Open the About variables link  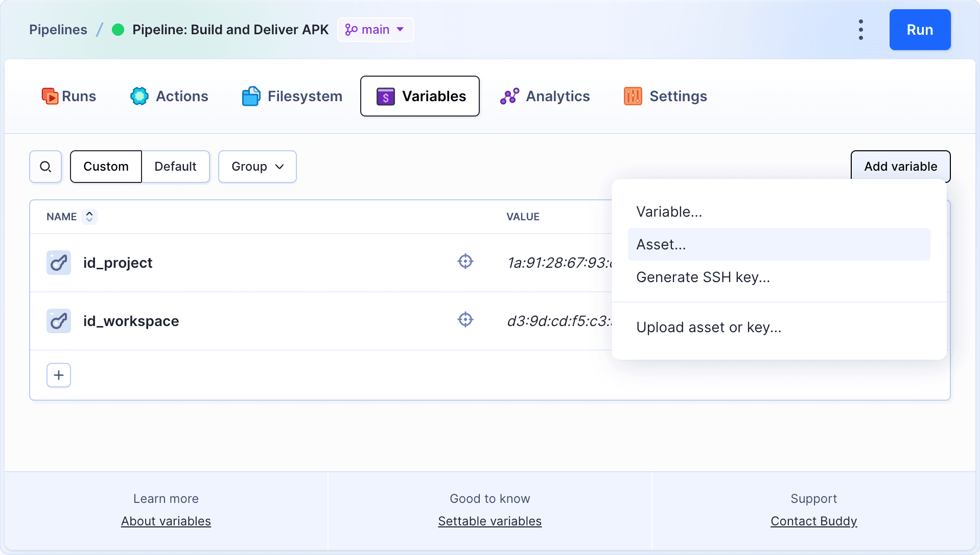tap(166, 521)
